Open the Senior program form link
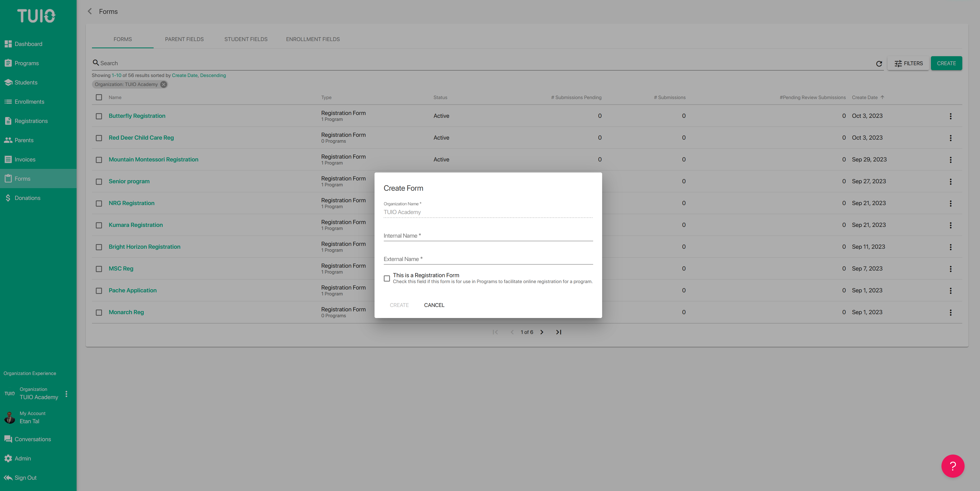This screenshot has height=491, width=980. click(129, 181)
